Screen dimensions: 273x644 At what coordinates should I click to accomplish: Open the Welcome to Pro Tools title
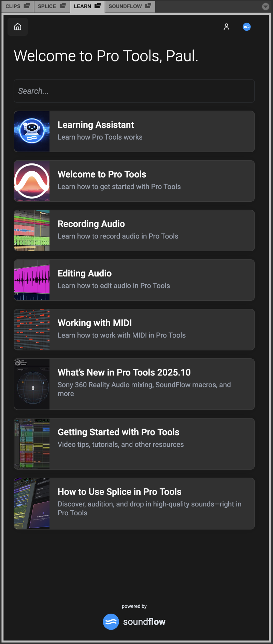(102, 174)
